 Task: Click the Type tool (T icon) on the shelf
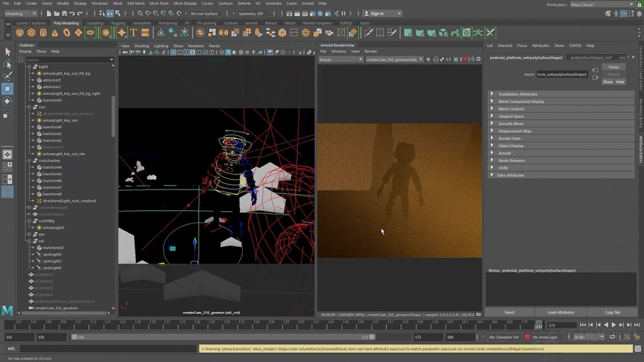(133, 33)
